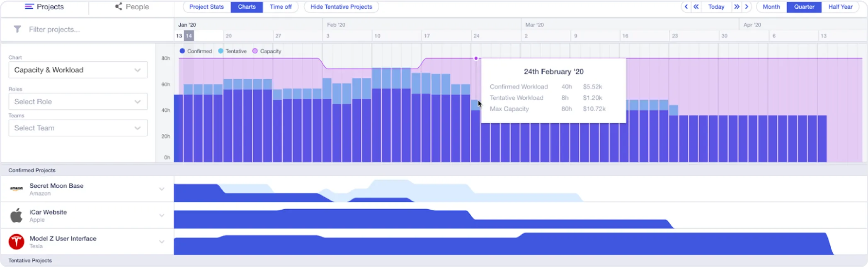Click the Today button

coord(716,7)
